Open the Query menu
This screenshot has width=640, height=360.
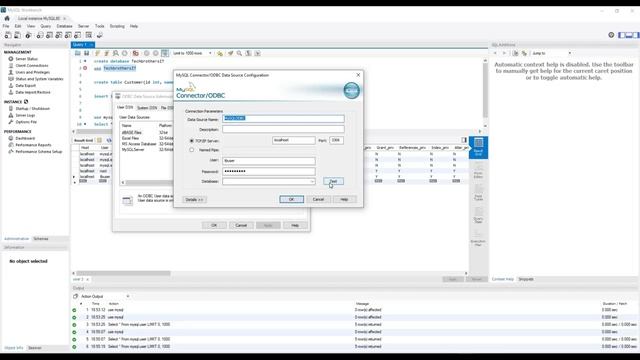(x=46, y=26)
